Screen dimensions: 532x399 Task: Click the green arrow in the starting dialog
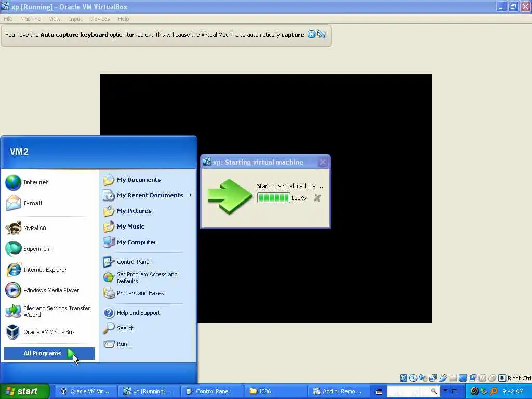coord(230,196)
